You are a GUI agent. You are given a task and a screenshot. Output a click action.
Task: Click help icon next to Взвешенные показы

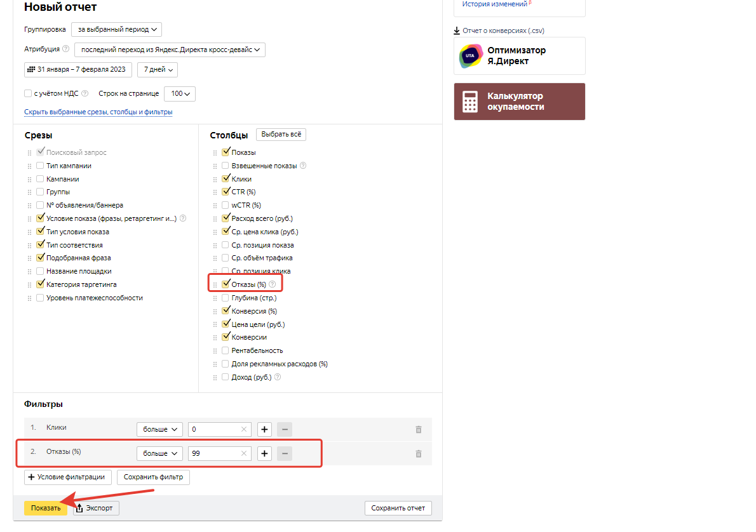(x=303, y=165)
